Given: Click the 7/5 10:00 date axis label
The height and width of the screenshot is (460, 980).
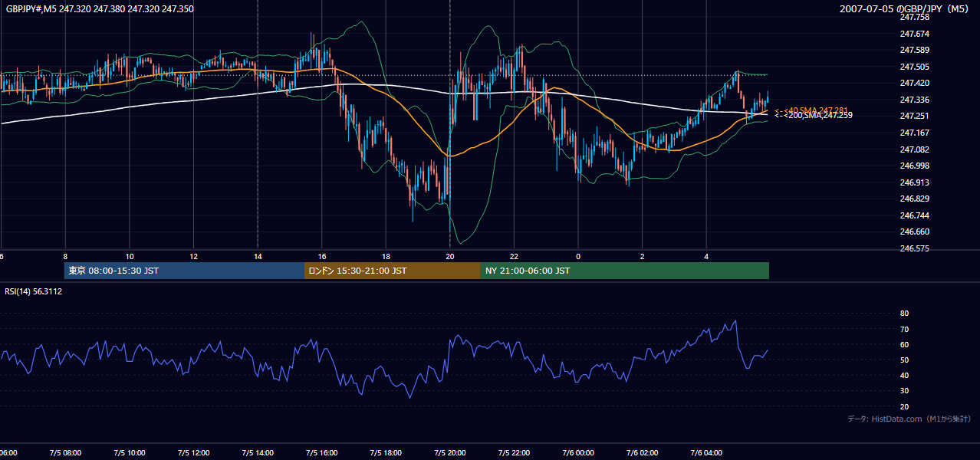Looking at the screenshot, I should click(x=130, y=453).
